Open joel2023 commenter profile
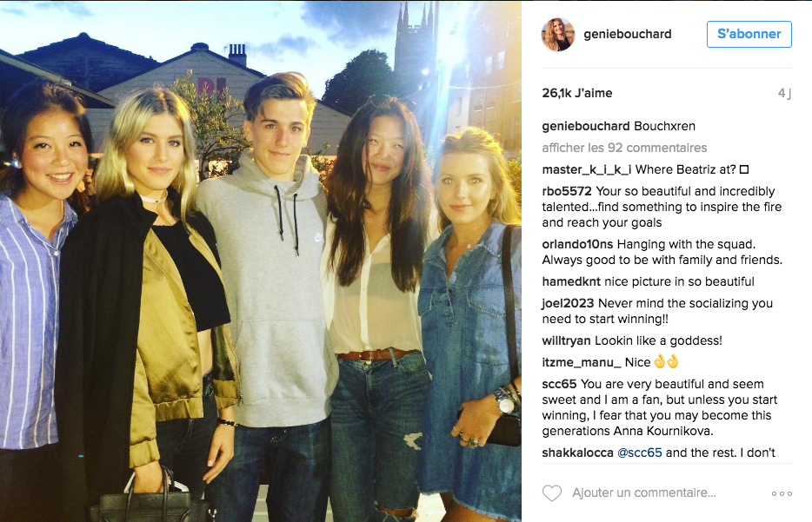Viewport: 812px width, 522px height. 568,303
